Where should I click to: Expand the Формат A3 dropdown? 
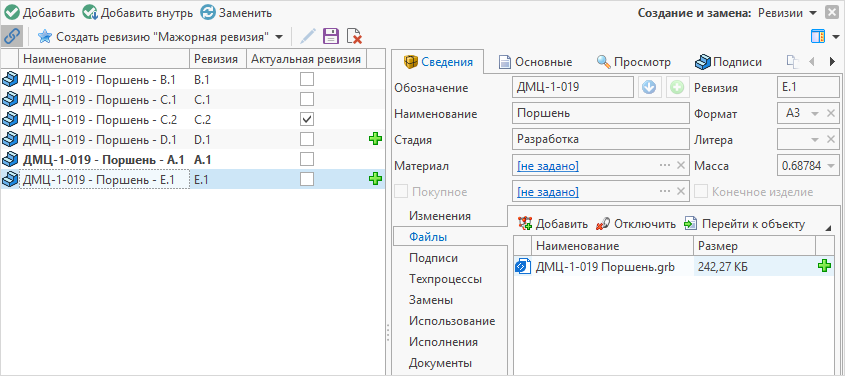tap(815, 114)
